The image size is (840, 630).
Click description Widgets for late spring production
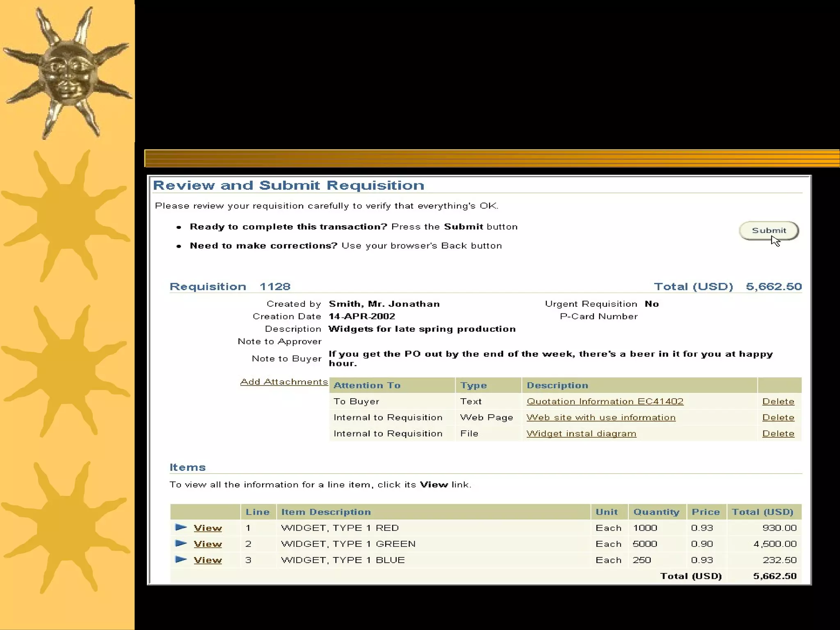coord(422,329)
